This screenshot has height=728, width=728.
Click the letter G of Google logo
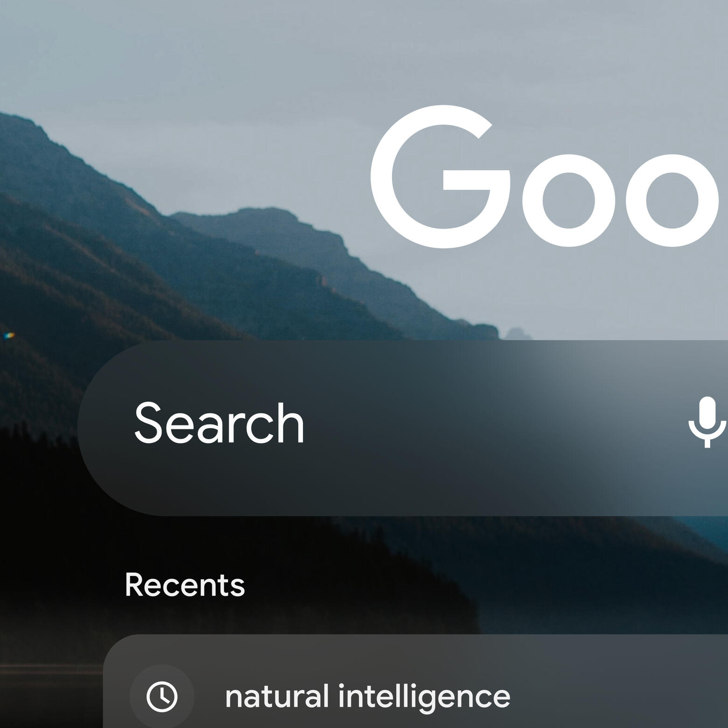pyautogui.click(x=441, y=177)
